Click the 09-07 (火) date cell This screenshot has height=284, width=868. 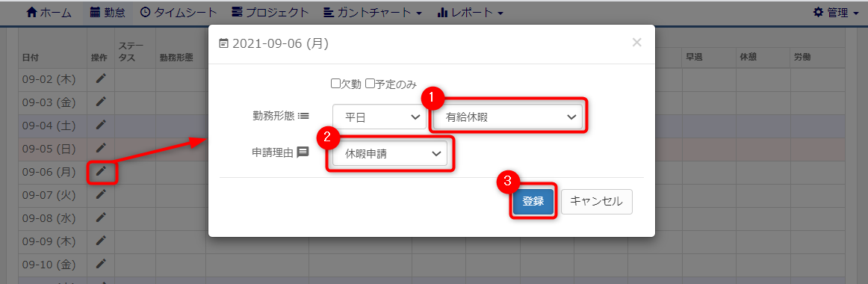coord(52,195)
